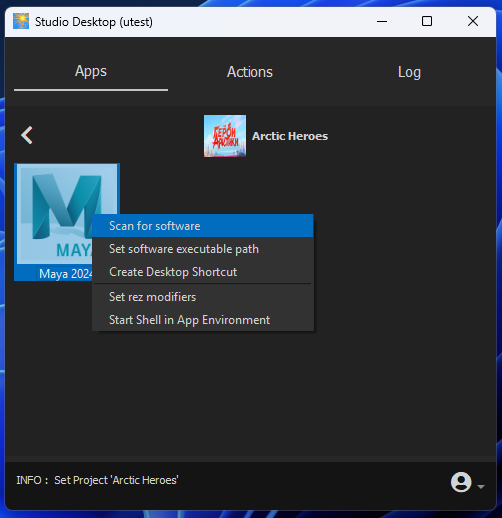This screenshot has width=502, height=518.
Task: Choose Scan for software from context menu
Action: (203, 226)
